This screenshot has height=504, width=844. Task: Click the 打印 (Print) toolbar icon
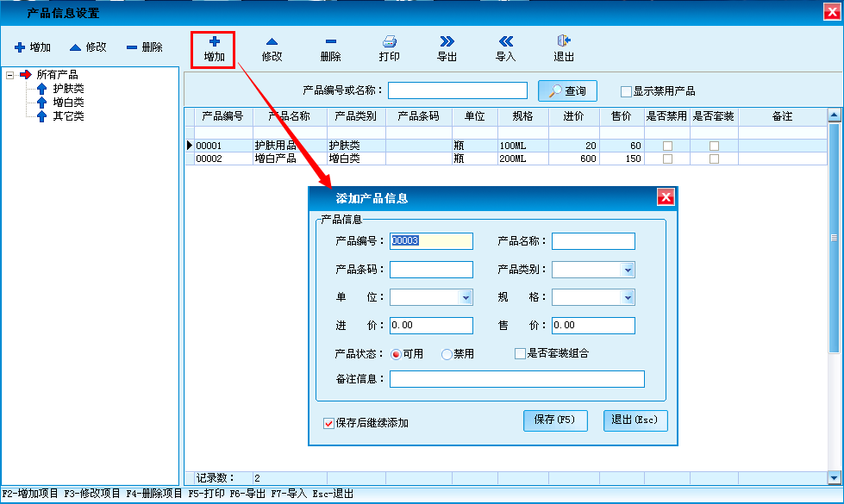pos(389,41)
